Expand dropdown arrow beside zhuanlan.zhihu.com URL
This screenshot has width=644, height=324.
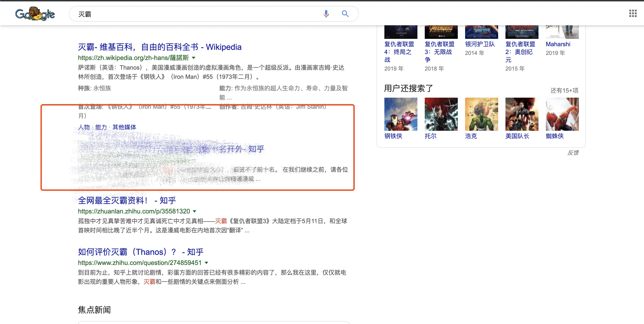click(x=194, y=211)
